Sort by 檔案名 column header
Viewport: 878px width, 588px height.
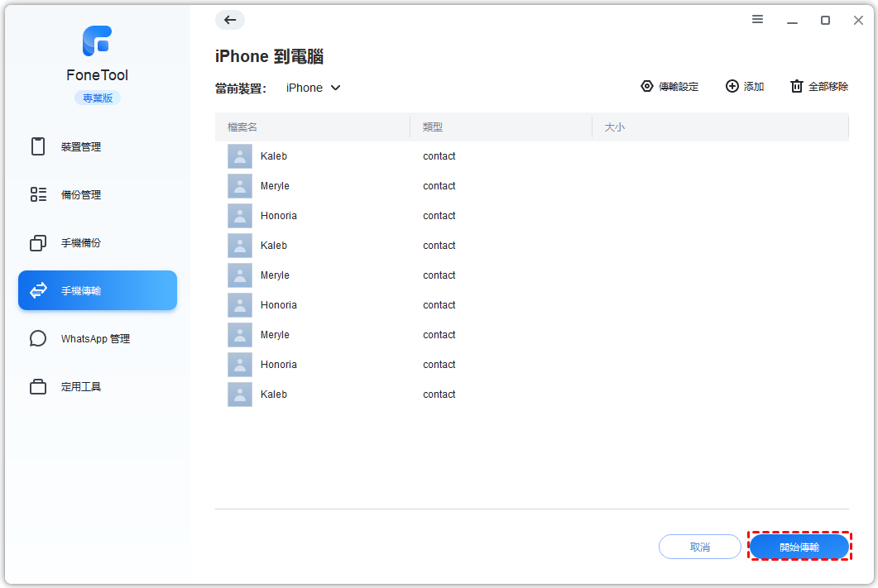242,127
